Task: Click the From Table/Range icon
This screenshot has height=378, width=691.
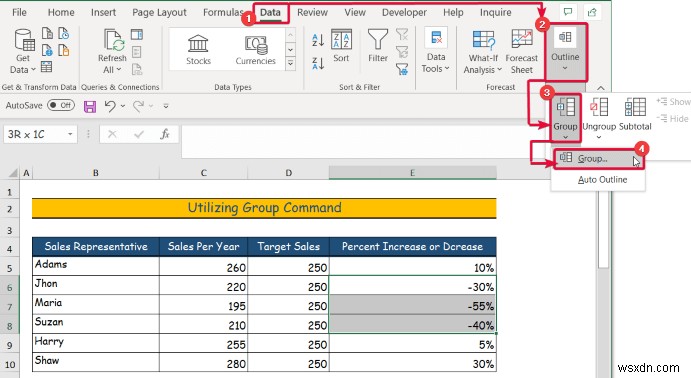Action: [47, 67]
